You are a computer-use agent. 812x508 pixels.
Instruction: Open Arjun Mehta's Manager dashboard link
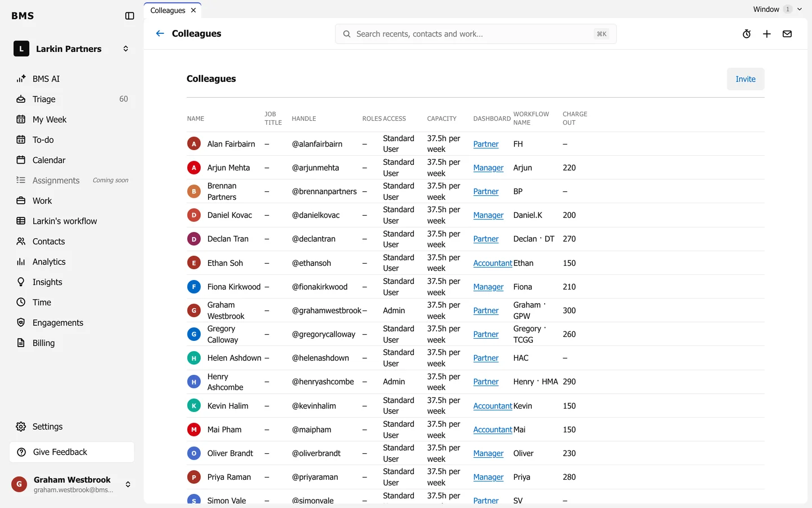[488, 168]
